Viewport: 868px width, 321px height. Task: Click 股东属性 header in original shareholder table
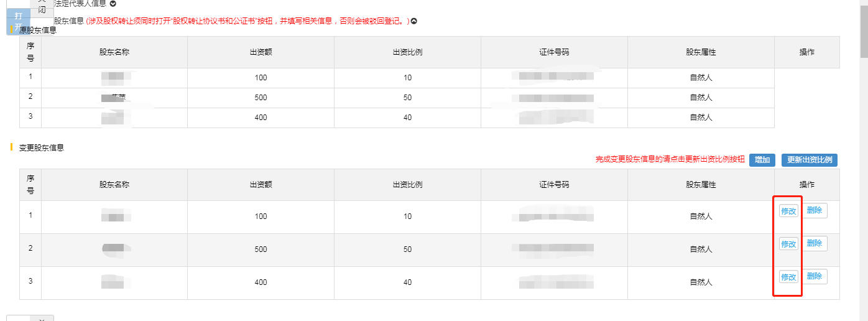click(701, 52)
